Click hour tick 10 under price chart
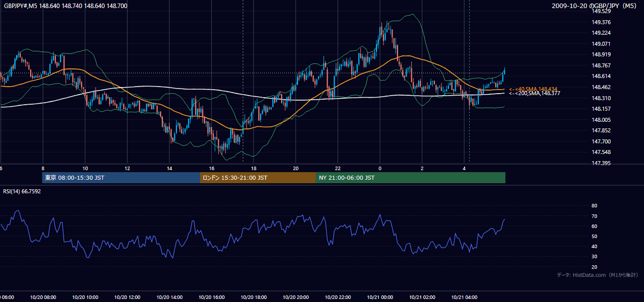The width and height of the screenshot is (644, 302). (85, 168)
